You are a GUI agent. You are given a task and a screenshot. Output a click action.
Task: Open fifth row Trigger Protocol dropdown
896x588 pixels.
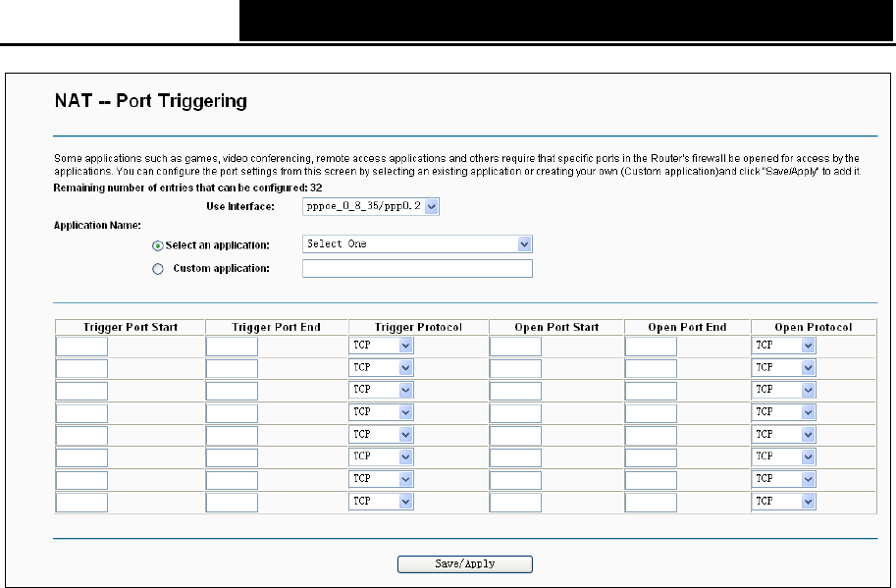381,434
